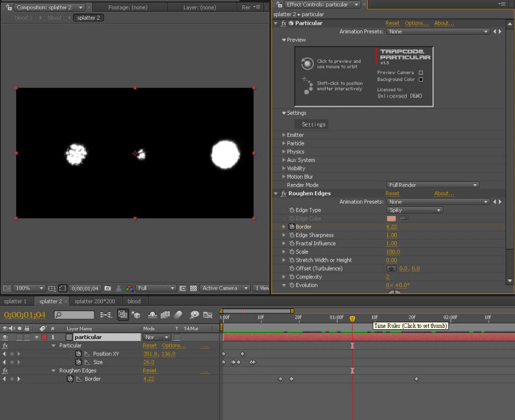This screenshot has width=515, height=420.
Task: Switch to the blood timeline tab
Action: [134, 301]
